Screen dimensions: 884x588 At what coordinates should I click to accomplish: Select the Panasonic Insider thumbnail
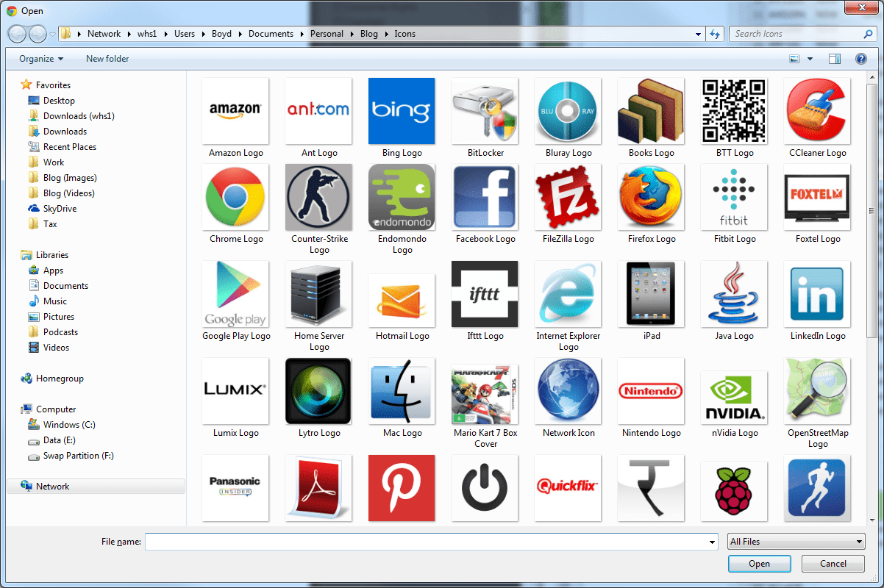click(x=235, y=488)
